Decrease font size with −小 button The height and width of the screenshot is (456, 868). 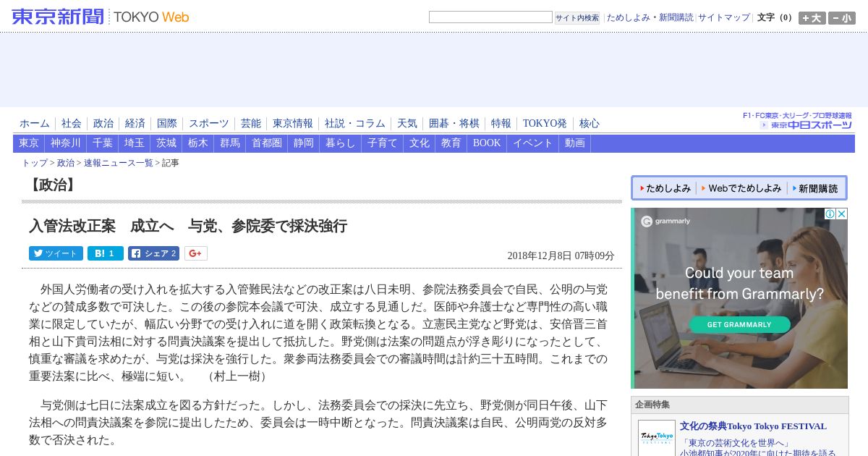(842, 18)
